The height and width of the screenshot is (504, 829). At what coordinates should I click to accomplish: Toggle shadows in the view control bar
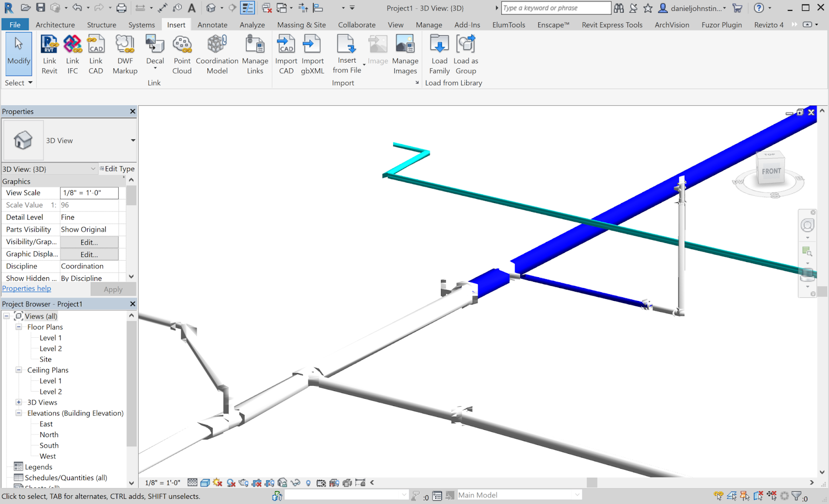click(x=231, y=482)
